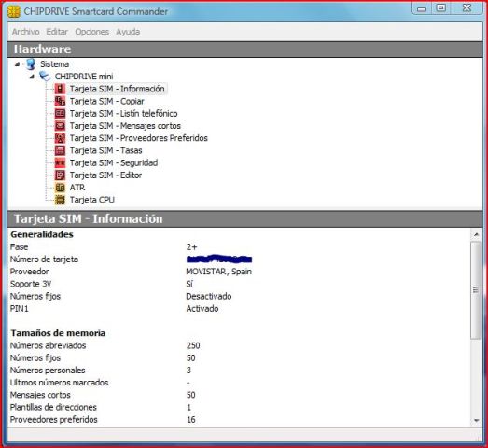Open the Ayuda menu
The image size is (488, 448).
point(128,32)
